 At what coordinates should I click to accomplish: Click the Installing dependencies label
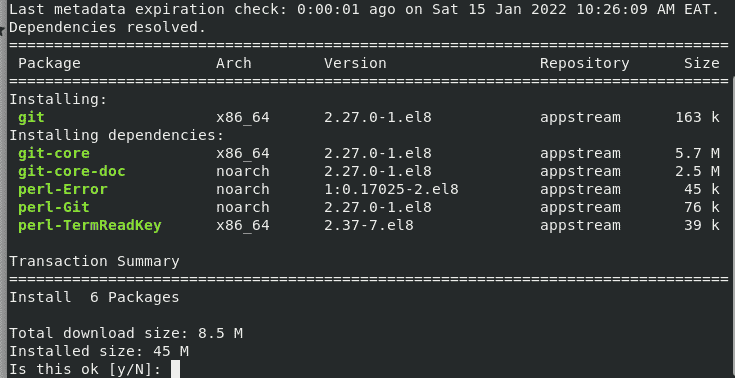pos(117,136)
